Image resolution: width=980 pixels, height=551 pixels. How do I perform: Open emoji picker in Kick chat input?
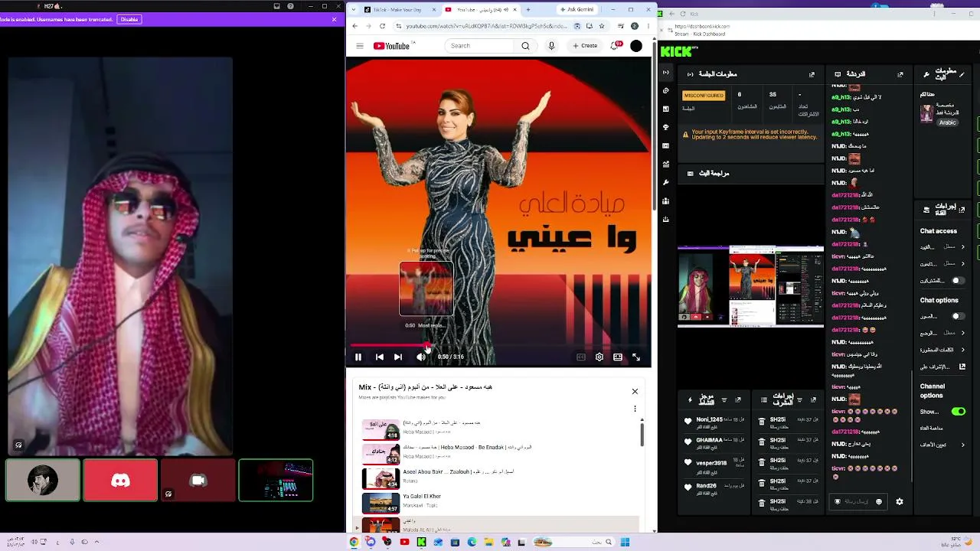click(x=879, y=502)
